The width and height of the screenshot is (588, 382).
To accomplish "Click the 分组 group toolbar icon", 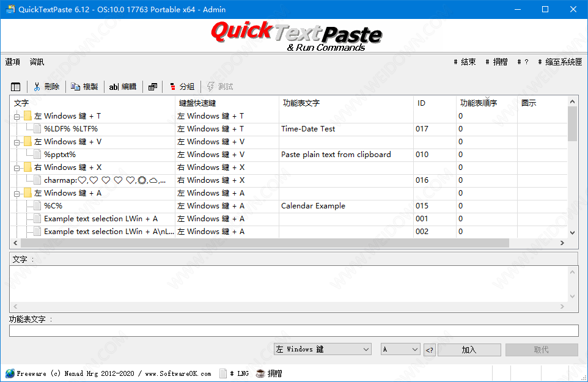I will tap(172, 87).
